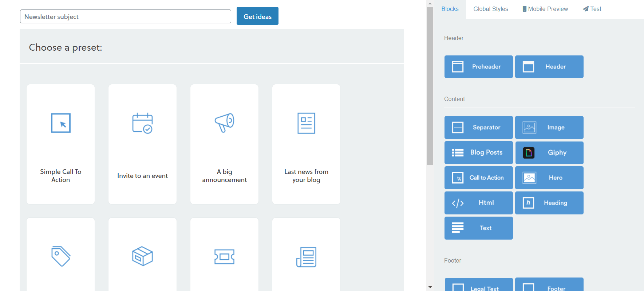
Task: Click the vertical scrollbar thumb
Action: [x=430, y=86]
